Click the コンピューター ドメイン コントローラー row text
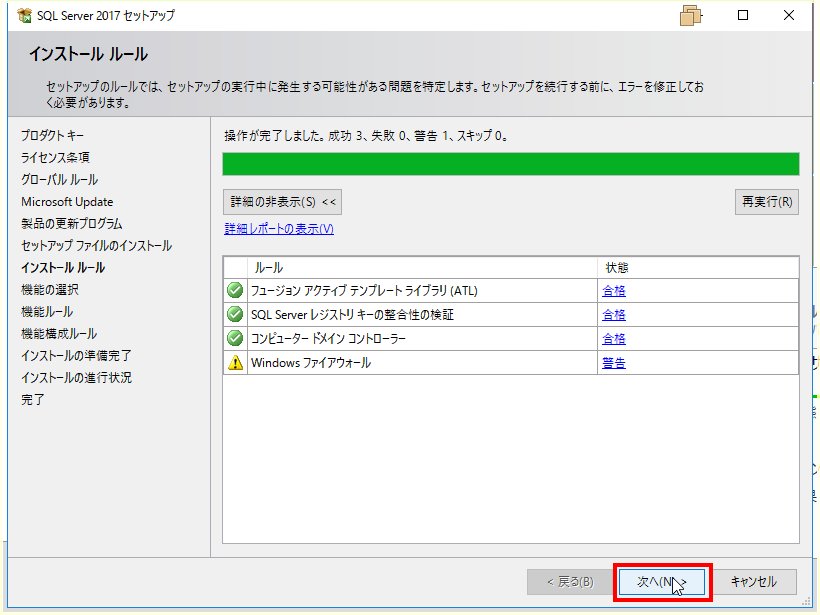Viewport: 820px width, 615px height. point(328,339)
